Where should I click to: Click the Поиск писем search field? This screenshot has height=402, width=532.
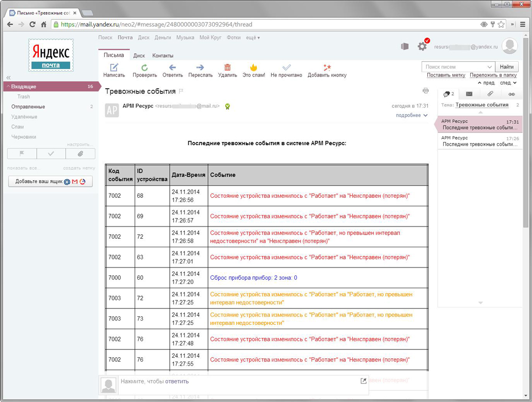click(x=455, y=67)
